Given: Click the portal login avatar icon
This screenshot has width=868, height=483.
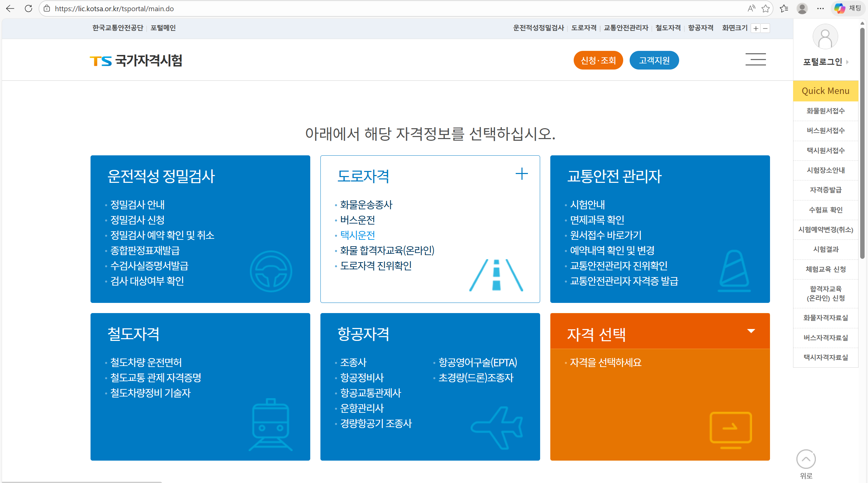Looking at the screenshot, I should [825, 37].
